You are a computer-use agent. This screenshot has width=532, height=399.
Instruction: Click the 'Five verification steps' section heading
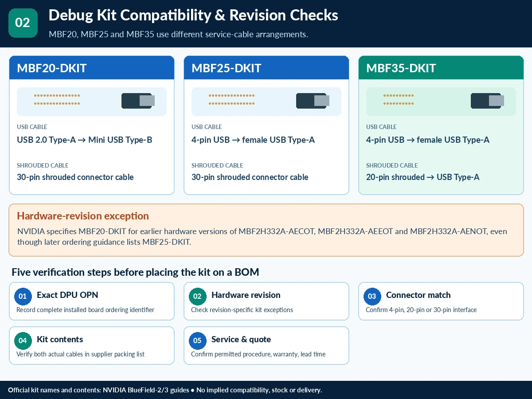[135, 272]
